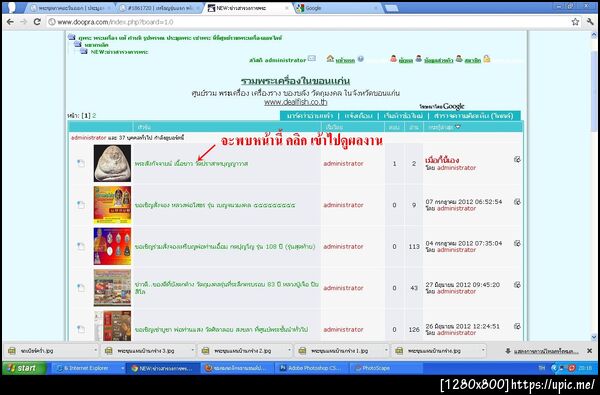Image resolution: width=600 pixels, height=395 pixels.
Task: Expand the dropdown arrow for download '1.jpg'
Action: tap(386, 350)
